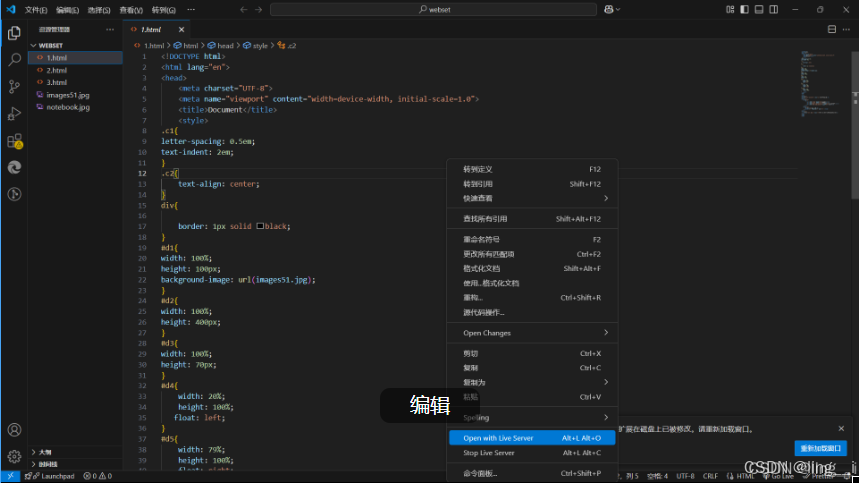
Task: Click the CRLF line ending indicator
Action: click(710, 476)
